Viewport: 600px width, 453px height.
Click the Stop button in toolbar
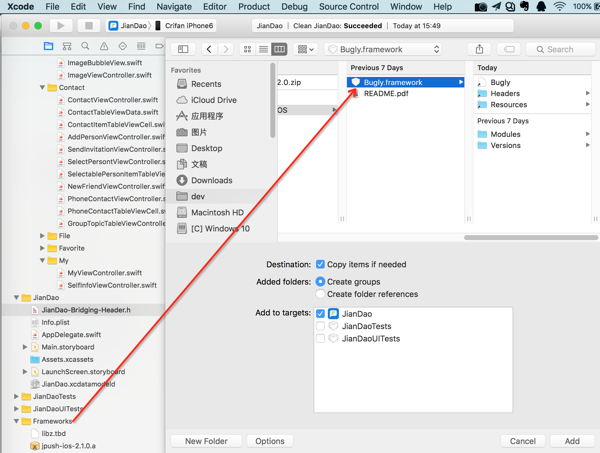(x=89, y=26)
